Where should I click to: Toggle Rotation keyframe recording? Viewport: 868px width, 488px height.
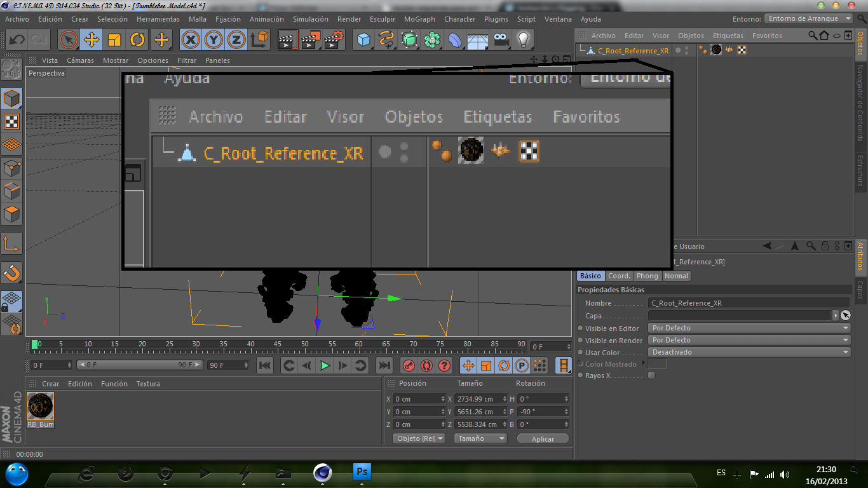(x=504, y=365)
